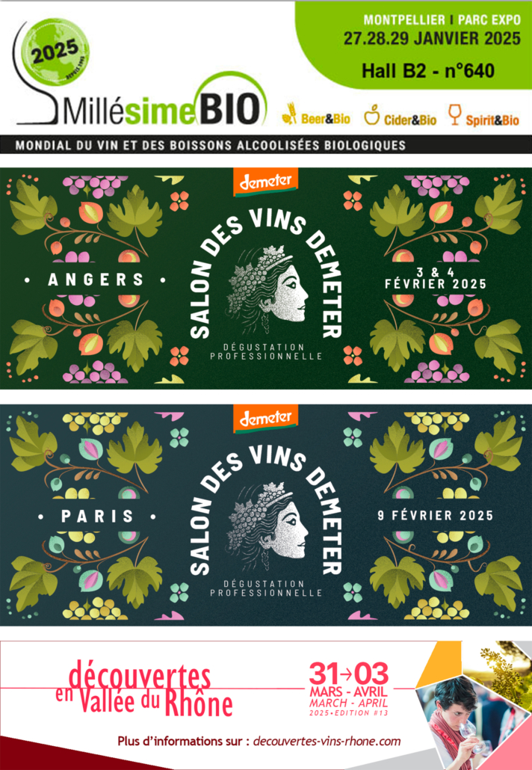The width and height of the screenshot is (532, 770).
Task: Click the Millésime BIO logo
Action: pos(141,73)
